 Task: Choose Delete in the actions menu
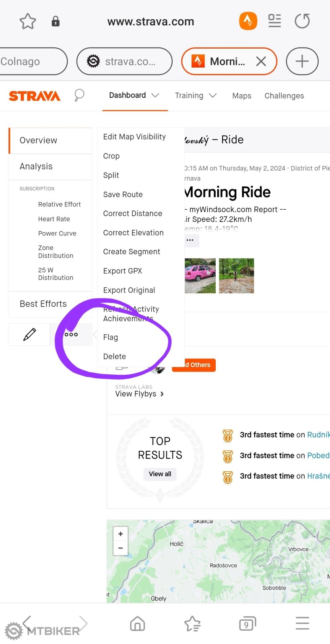[x=115, y=357]
